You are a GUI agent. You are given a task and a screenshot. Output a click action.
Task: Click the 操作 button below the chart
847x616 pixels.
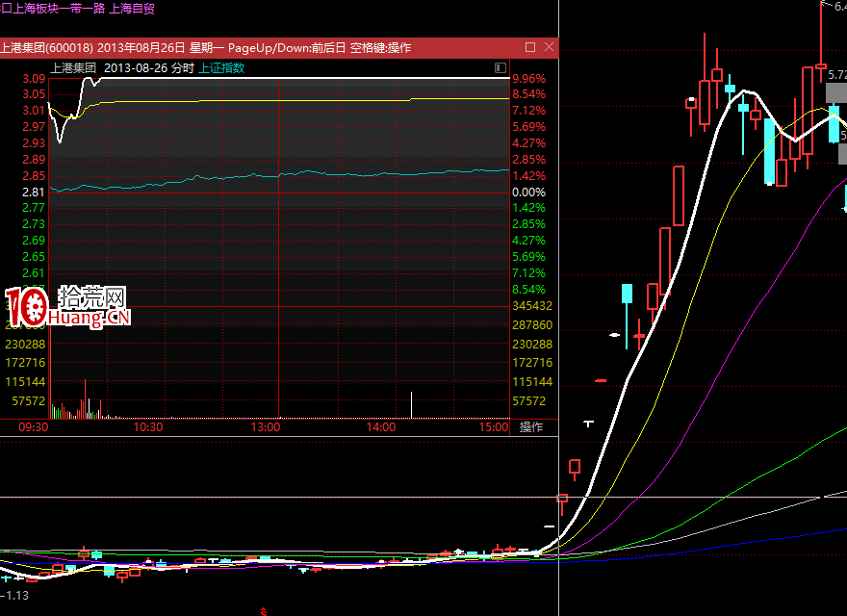click(531, 426)
